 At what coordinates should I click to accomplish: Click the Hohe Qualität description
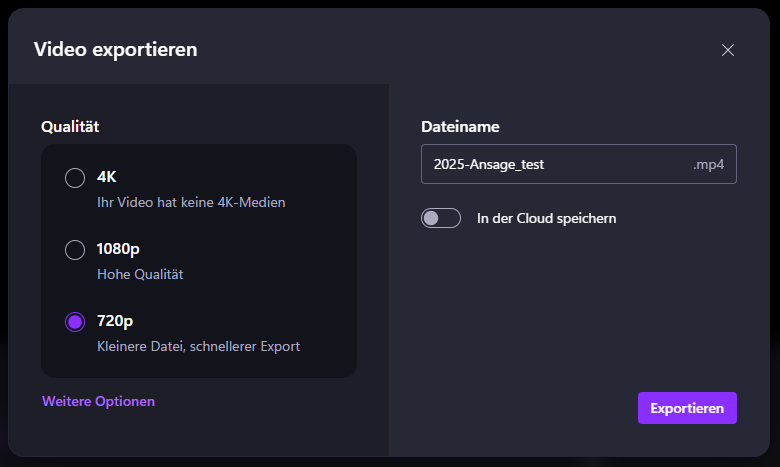pyautogui.click(x=140, y=274)
